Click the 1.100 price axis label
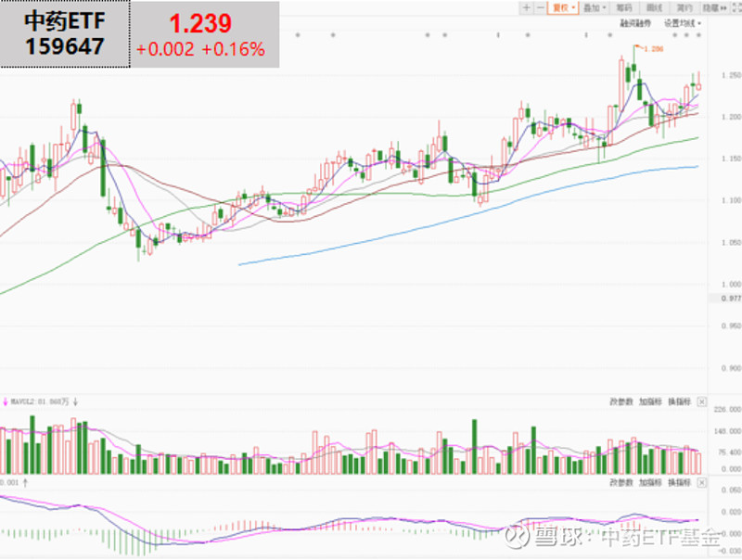 [x=731, y=200]
